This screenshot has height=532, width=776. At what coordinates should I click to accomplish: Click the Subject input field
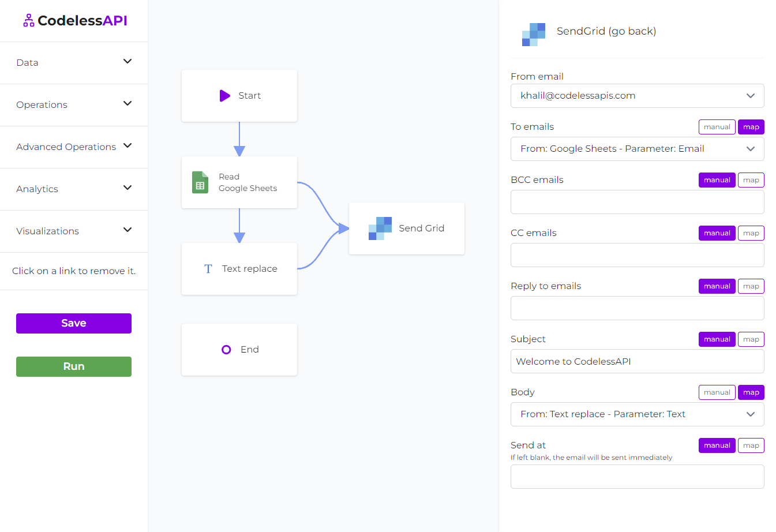(638, 361)
